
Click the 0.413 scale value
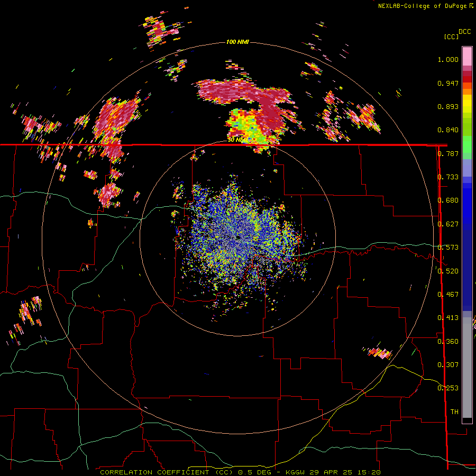coord(448,318)
